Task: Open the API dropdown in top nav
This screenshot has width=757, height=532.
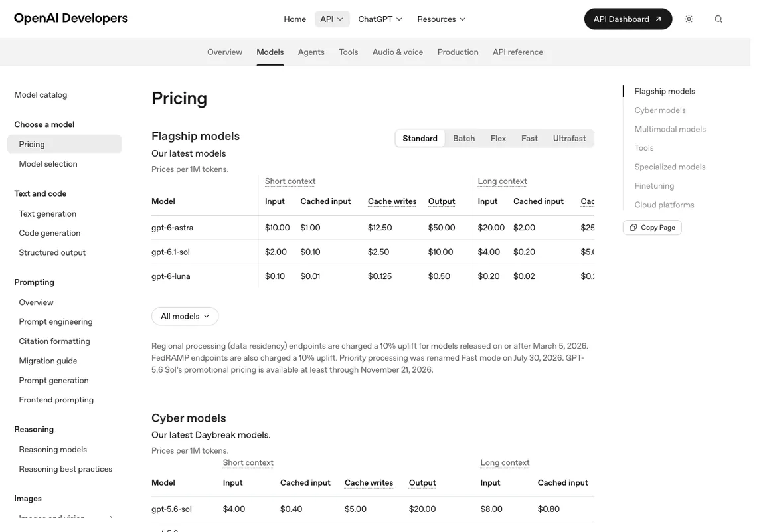Action: 331,19
